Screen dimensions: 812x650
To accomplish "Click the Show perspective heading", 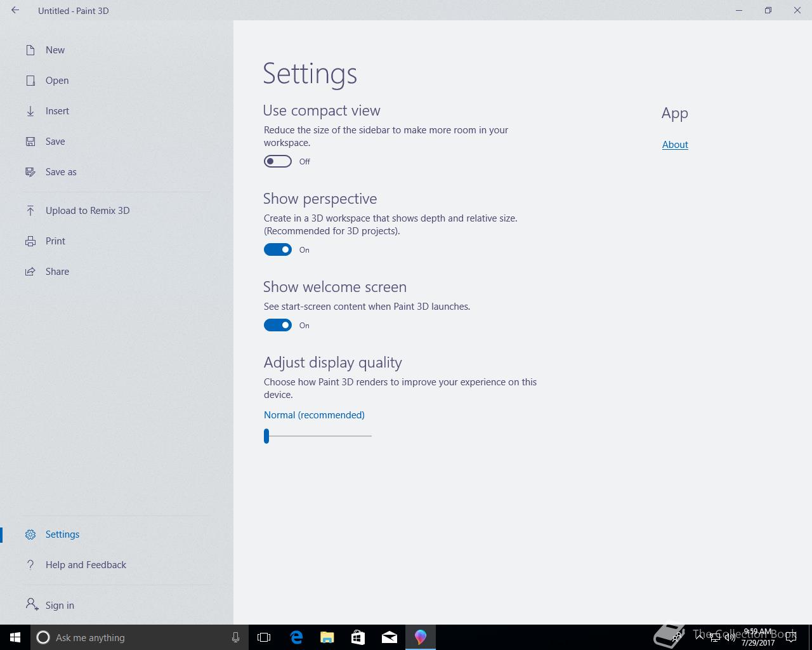I will (x=320, y=199).
